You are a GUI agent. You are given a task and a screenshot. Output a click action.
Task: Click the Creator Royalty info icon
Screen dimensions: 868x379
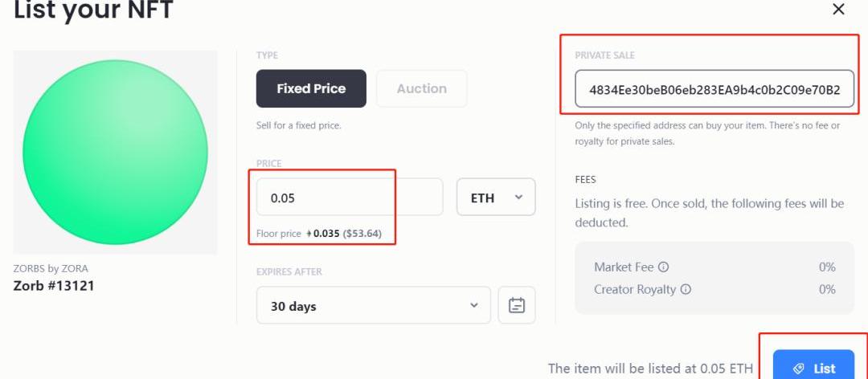pyautogui.click(x=686, y=289)
